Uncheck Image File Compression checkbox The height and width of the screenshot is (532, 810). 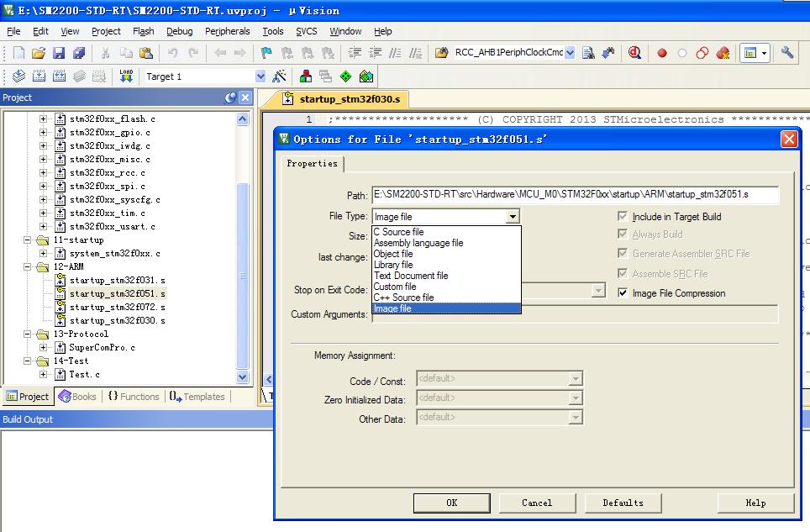point(623,292)
